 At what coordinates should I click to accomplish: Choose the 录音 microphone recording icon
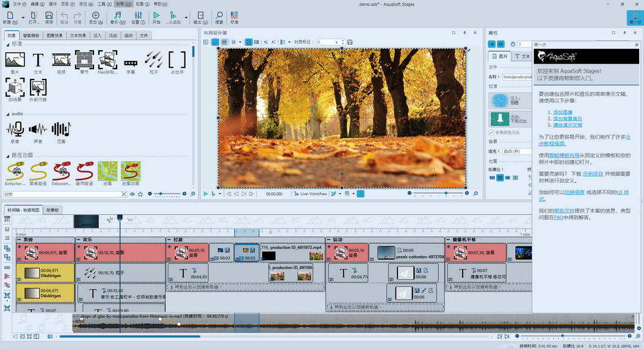click(15, 128)
